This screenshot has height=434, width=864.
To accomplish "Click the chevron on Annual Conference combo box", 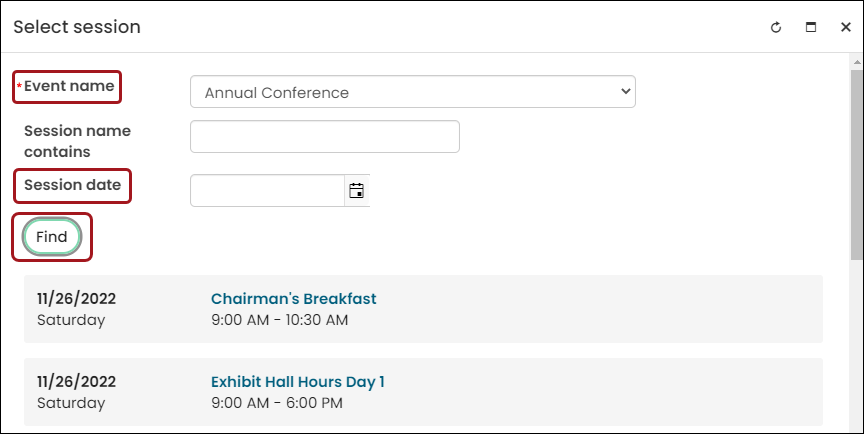I will [625, 91].
